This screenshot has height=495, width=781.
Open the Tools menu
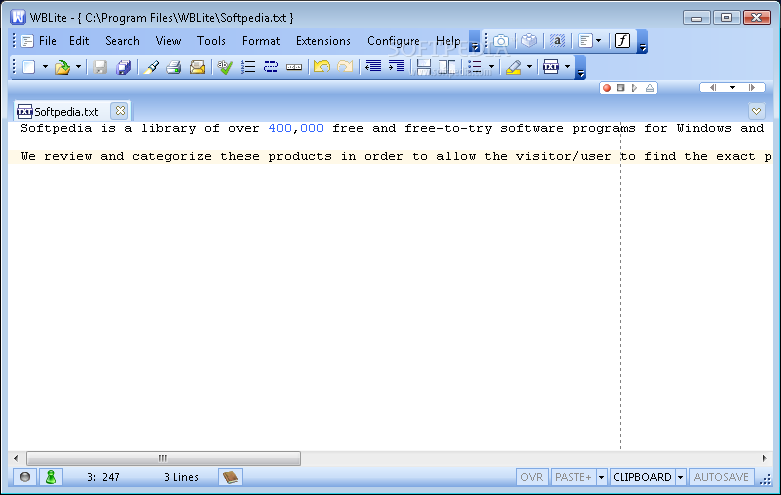click(211, 41)
